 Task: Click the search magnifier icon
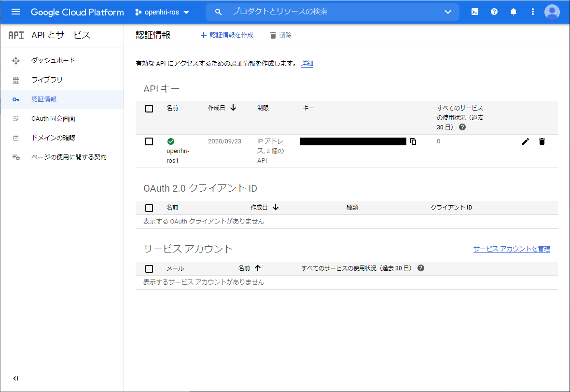coord(218,12)
